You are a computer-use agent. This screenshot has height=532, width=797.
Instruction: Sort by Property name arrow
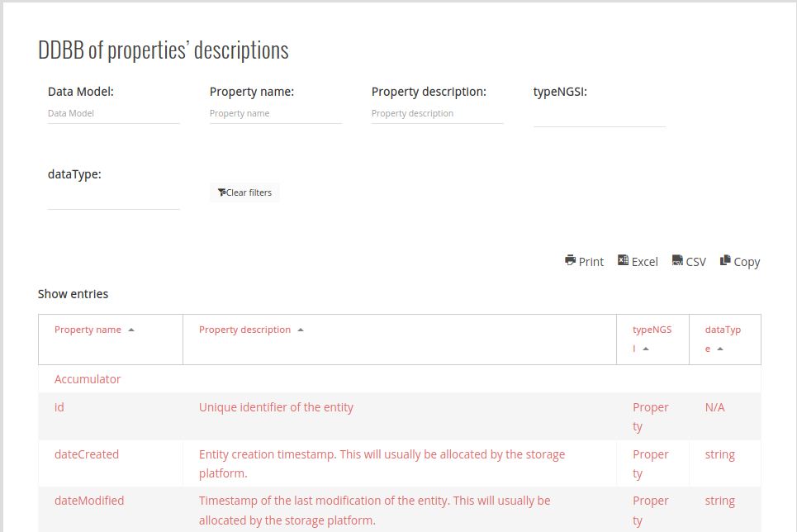pos(131,330)
